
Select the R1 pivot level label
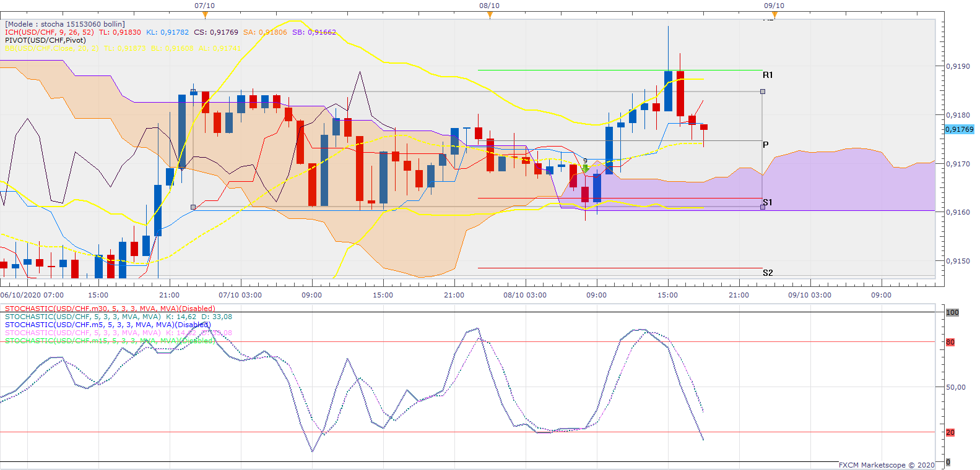768,75
